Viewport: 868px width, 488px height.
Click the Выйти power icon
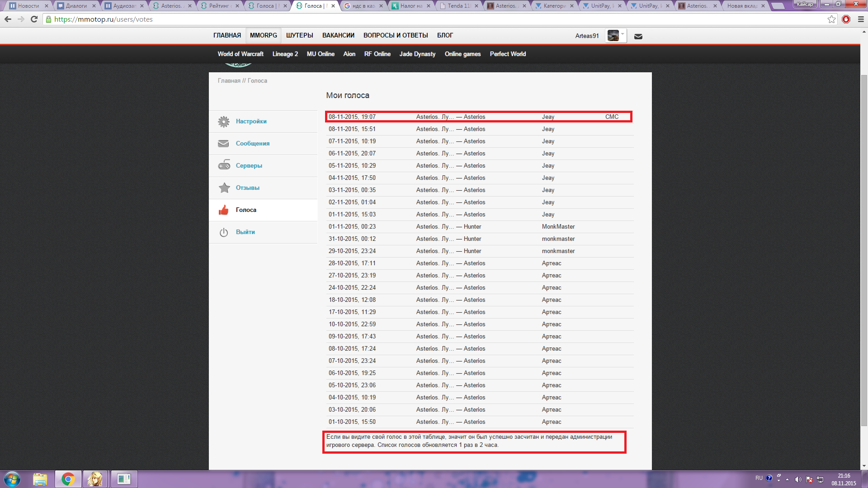pyautogui.click(x=224, y=232)
